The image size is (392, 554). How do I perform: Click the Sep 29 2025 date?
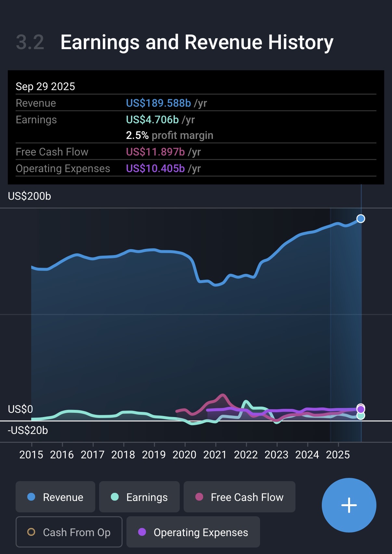(x=45, y=87)
